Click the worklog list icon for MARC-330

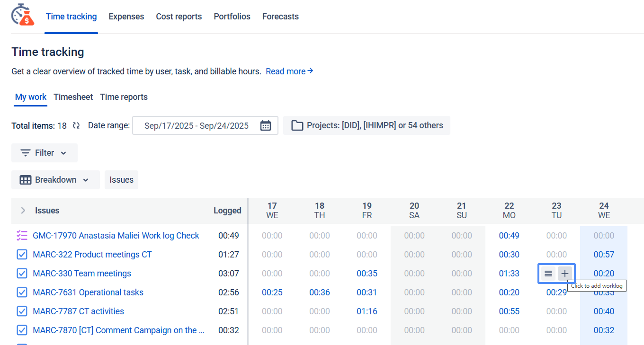[548, 274]
